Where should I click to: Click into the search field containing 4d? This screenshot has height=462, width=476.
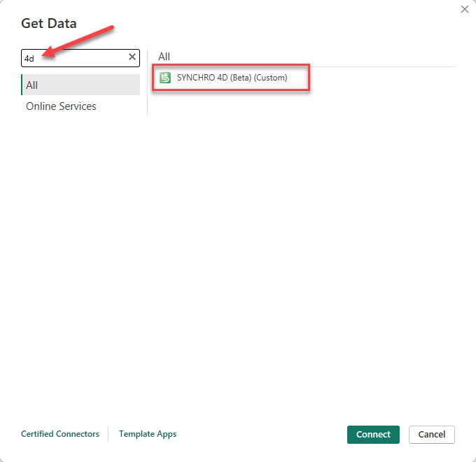coord(80,58)
